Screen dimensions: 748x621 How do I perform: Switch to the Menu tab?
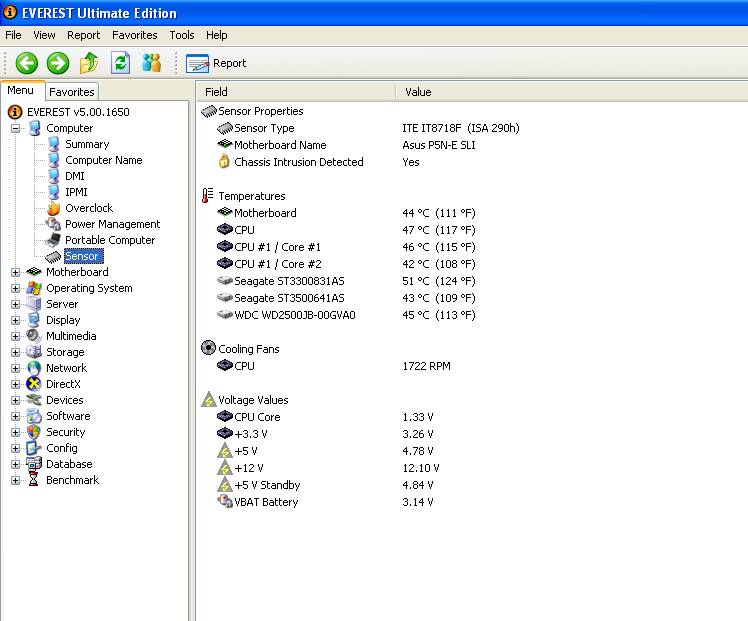[21, 91]
